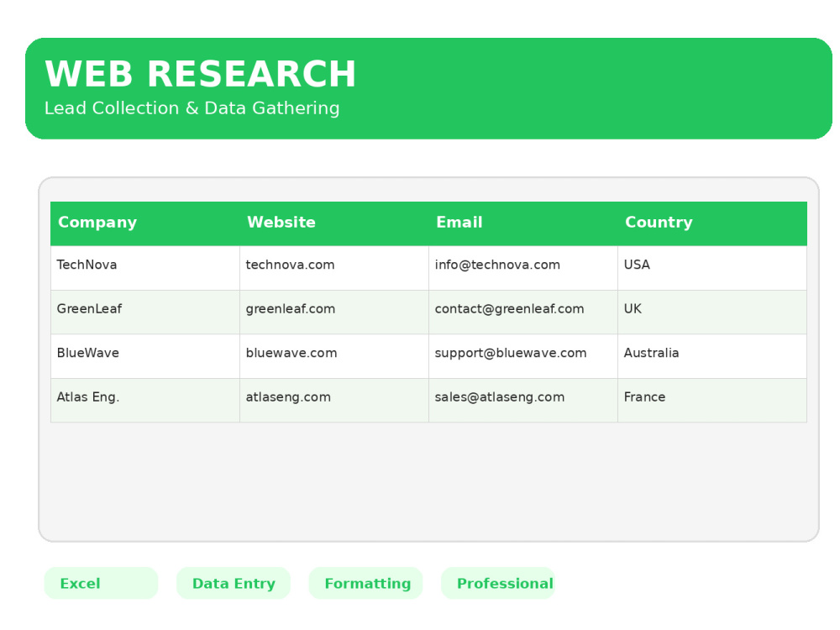
Task: Click the Company column header
Action: (x=145, y=223)
